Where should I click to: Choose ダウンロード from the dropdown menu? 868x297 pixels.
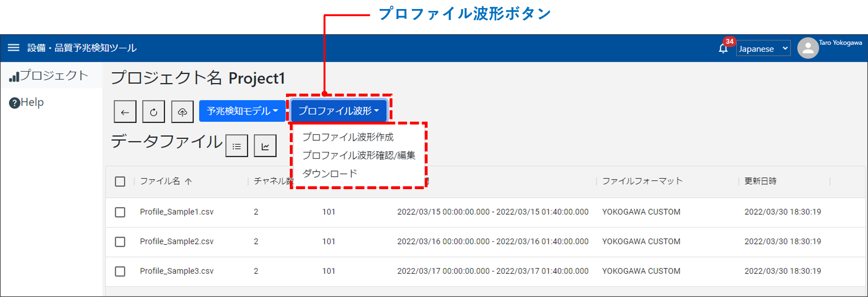(x=330, y=173)
